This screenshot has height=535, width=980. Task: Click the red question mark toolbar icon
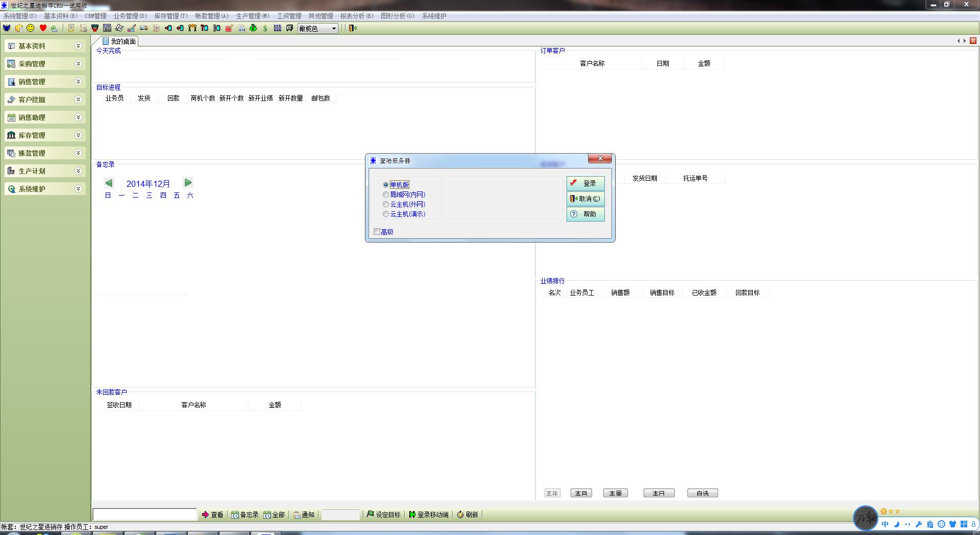pos(205,28)
